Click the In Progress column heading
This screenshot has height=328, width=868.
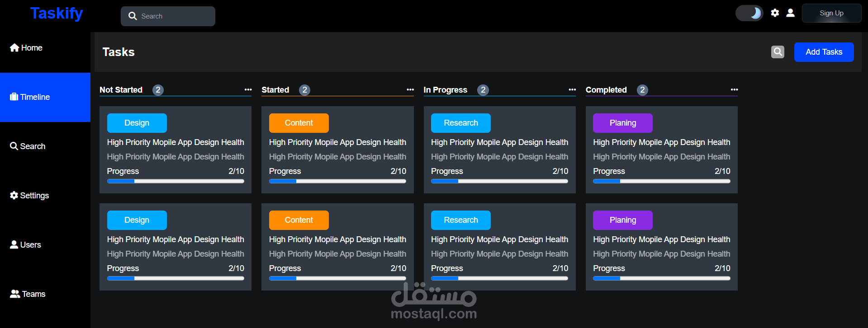[x=445, y=90]
